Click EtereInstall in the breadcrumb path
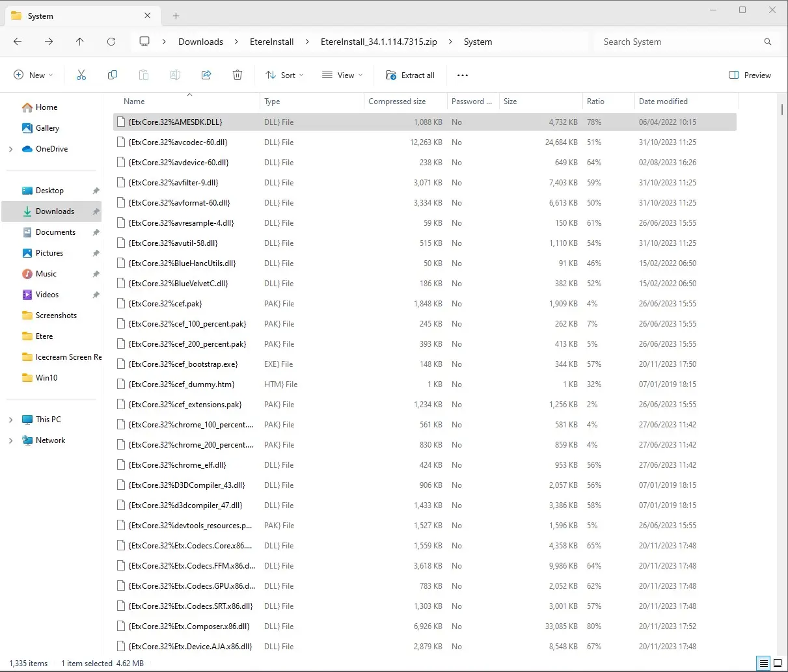The height and width of the screenshot is (672, 788). coord(271,42)
